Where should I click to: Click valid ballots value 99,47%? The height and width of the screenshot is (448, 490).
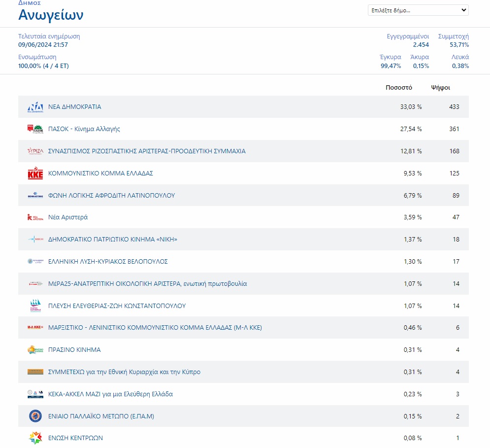click(x=391, y=66)
